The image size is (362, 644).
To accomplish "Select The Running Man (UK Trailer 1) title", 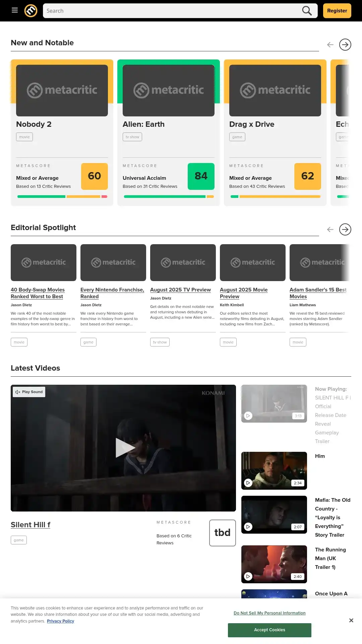I will (x=330, y=558).
